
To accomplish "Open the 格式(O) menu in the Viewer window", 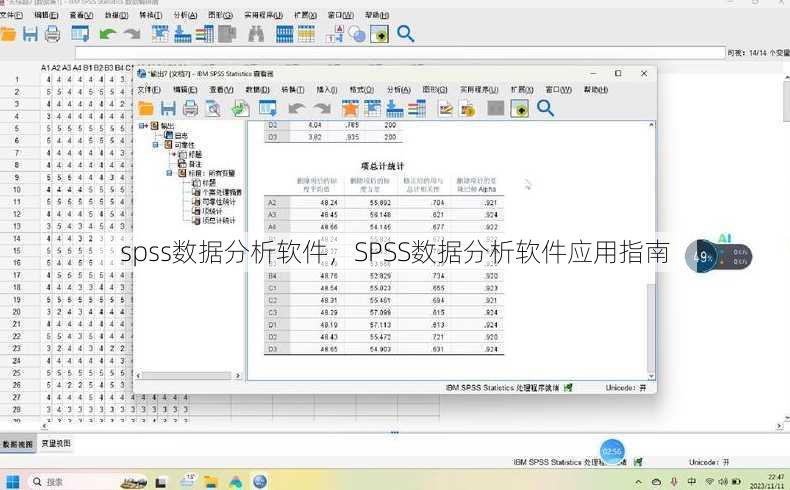I will pos(362,89).
